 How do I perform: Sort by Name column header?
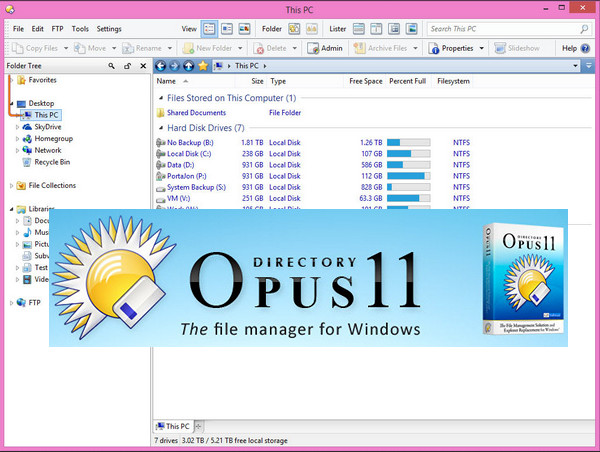(166, 81)
